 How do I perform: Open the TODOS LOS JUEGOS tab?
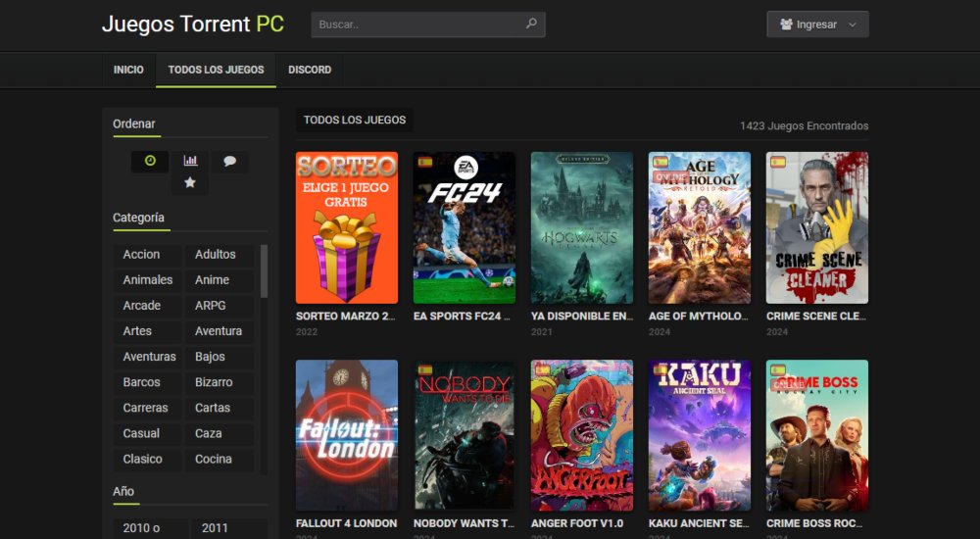coord(216,70)
